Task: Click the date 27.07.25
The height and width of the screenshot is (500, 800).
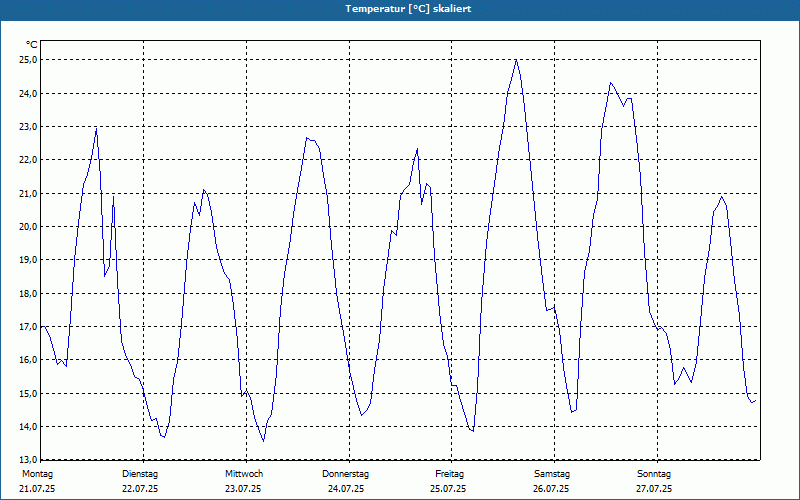Action: click(654, 489)
